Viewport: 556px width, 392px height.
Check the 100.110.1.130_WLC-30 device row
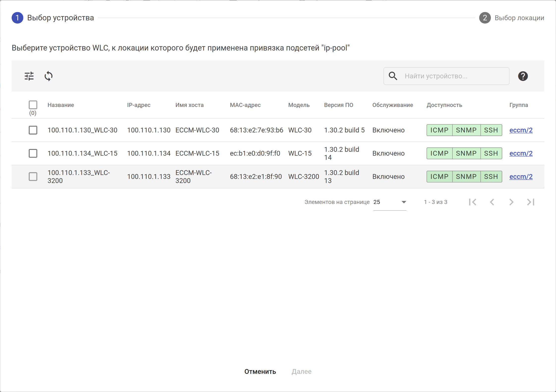point(33,130)
